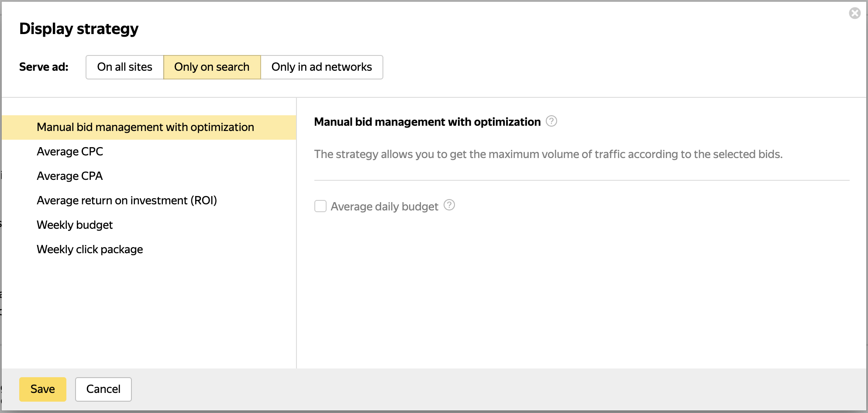868x413 pixels.
Task: Choose Only on search serving option
Action: tap(212, 67)
